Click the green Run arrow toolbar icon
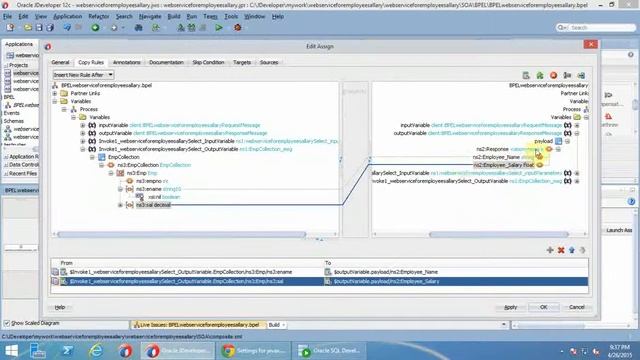Screen dimensions: 640x360 [x=219, y=28]
